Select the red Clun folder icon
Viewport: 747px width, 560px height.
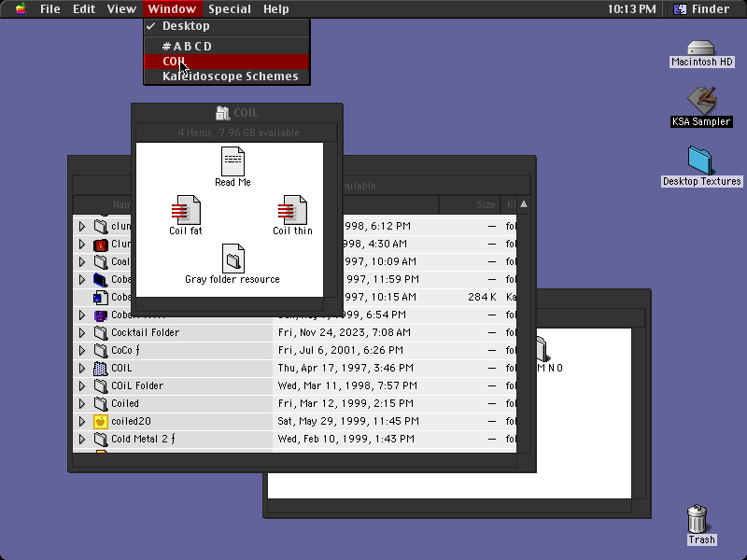(x=101, y=244)
